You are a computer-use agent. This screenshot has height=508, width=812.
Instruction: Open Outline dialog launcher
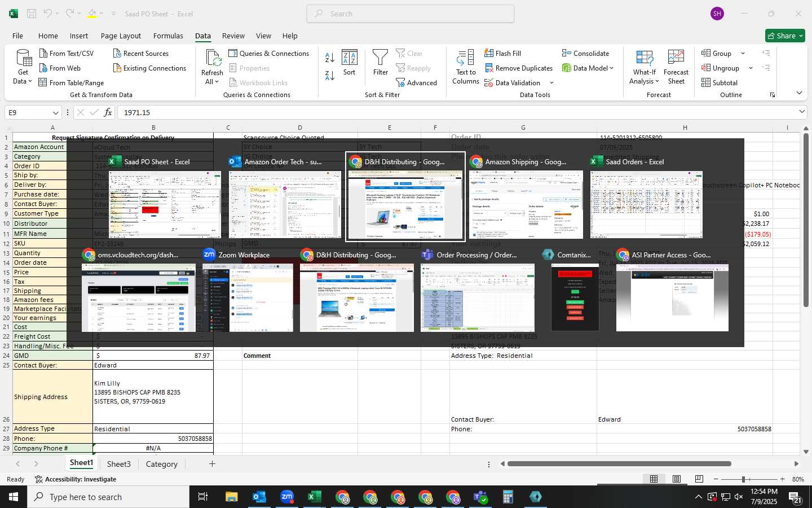click(x=772, y=95)
